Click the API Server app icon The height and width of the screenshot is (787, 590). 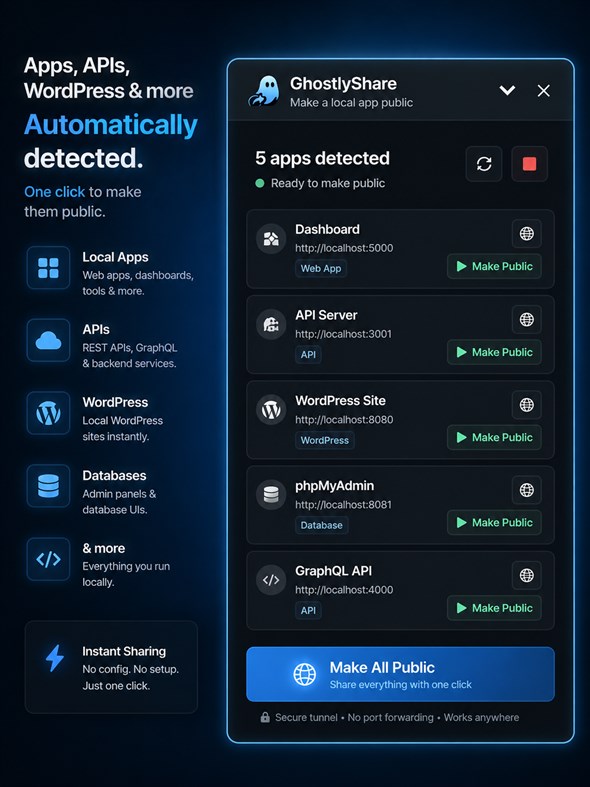(x=271, y=324)
